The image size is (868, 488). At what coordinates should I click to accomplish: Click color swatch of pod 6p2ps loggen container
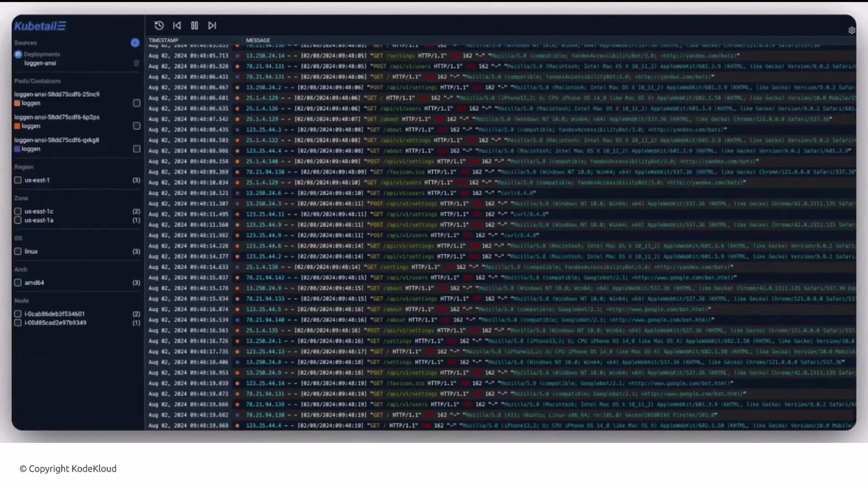tap(17, 126)
